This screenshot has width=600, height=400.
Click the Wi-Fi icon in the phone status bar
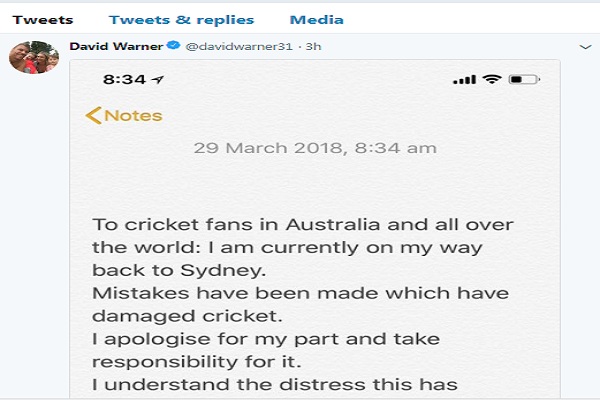pos(491,79)
